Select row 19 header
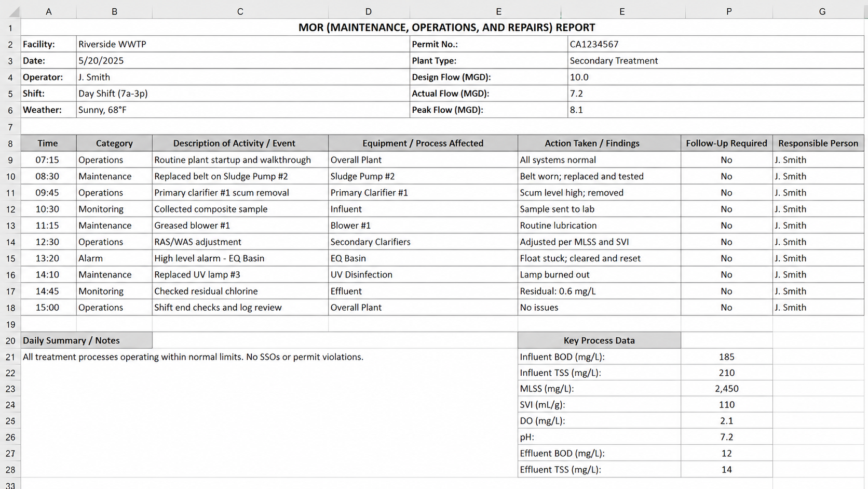This screenshot has height=489, width=868. pyautogui.click(x=10, y=324)
